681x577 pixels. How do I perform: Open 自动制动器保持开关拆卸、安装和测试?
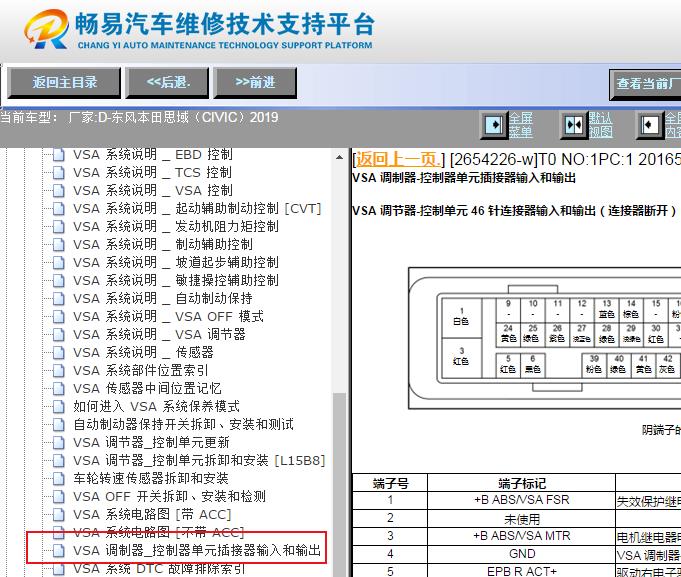point(184,425)
